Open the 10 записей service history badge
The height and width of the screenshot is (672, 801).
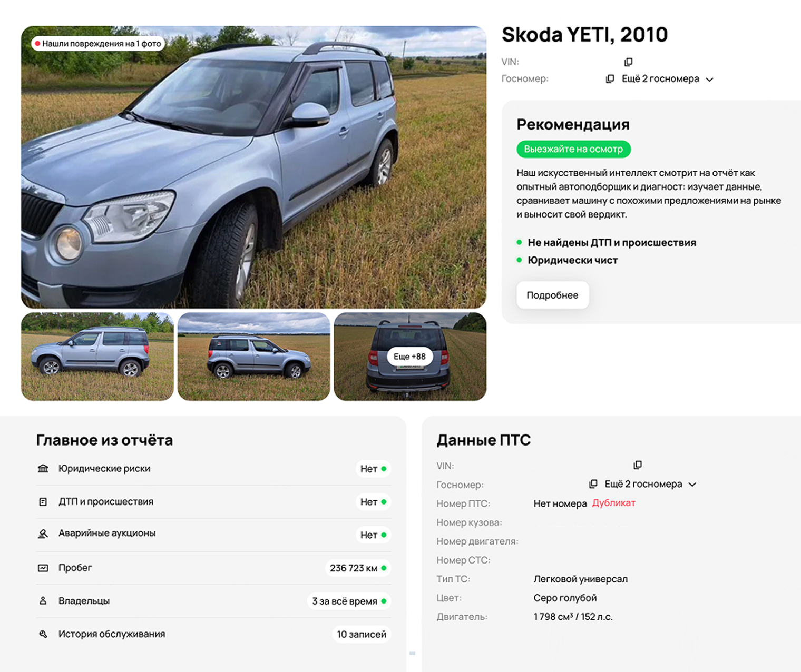[362, 634]
